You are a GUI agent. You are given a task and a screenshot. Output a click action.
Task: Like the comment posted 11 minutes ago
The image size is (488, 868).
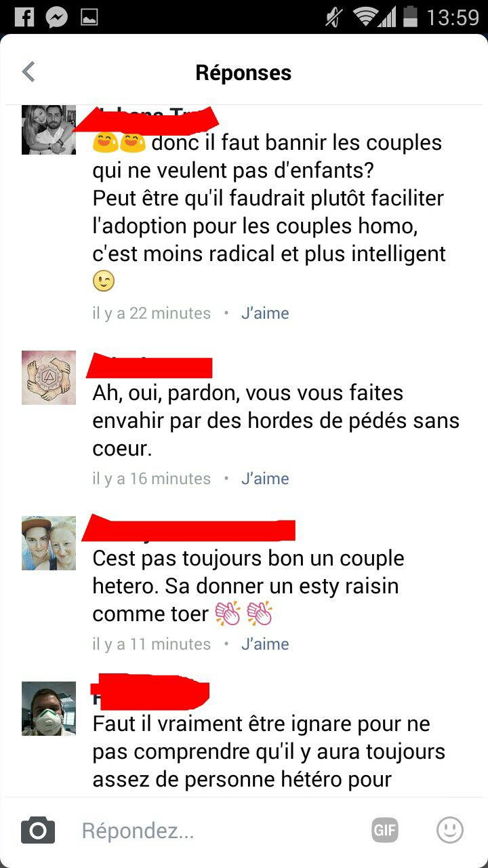tap(265, 644)
